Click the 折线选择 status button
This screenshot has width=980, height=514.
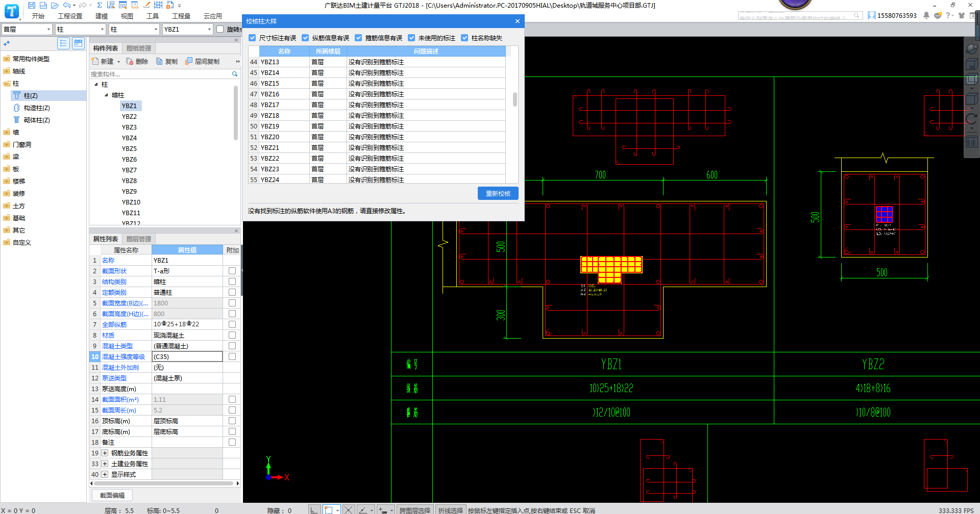coord(451,510)
